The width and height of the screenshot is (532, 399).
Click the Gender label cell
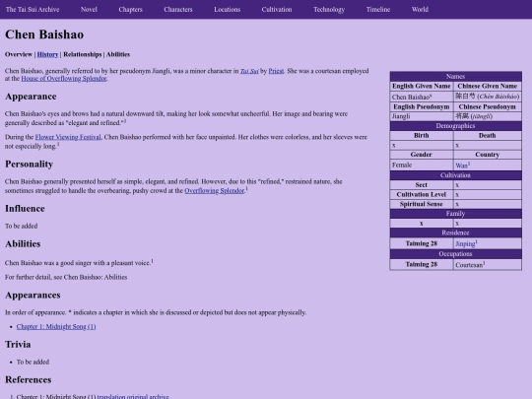pyautogui.click(x=422, y=155)
